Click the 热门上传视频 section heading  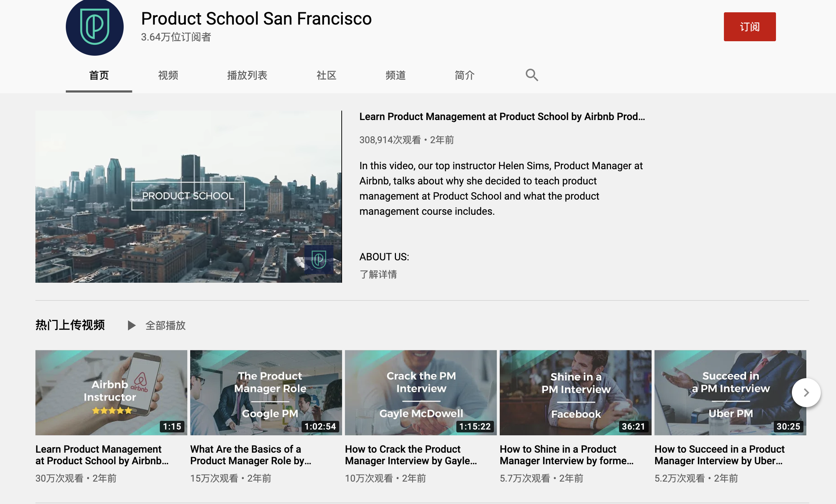pos(70,325)
